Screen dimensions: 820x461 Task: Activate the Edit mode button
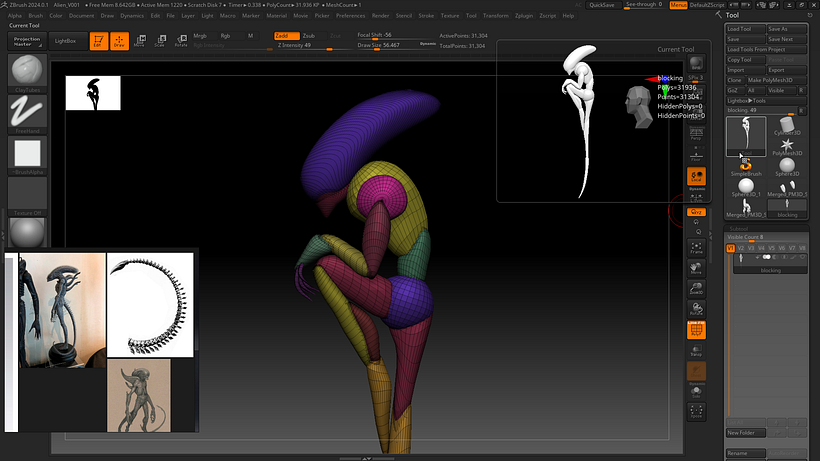click(x=98, y=41)
